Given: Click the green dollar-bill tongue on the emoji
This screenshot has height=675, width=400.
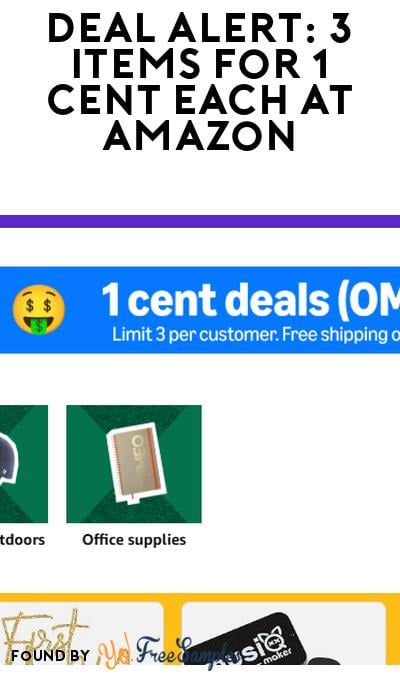Looking at the screenshot, I should pos(39,326).
